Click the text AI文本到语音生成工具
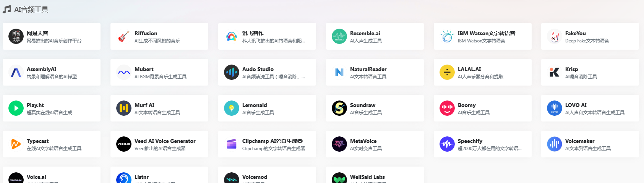 pyautogui.click(x=588, y=148)
